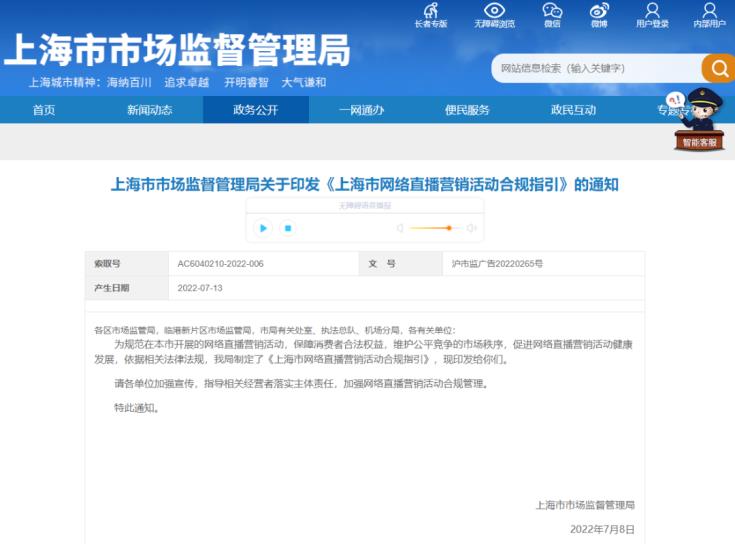Click the 内部用户 internal user icon
Screen dimensions: 735x544
[709, 11]
